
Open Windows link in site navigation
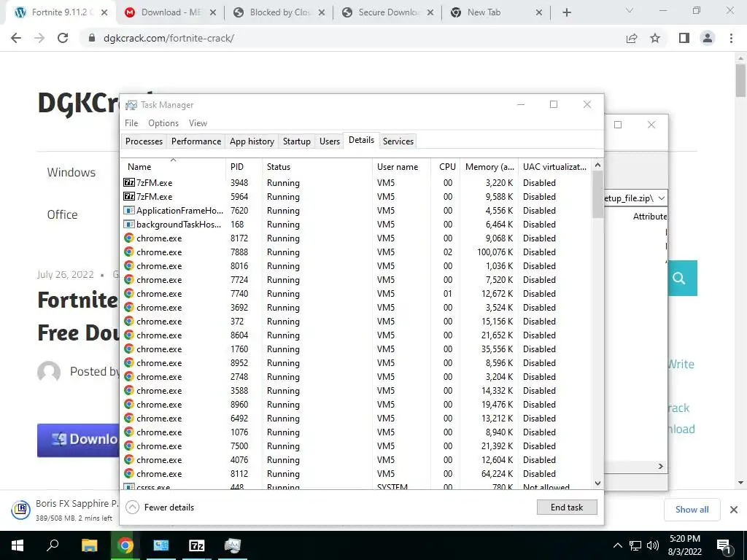[71, 172]
